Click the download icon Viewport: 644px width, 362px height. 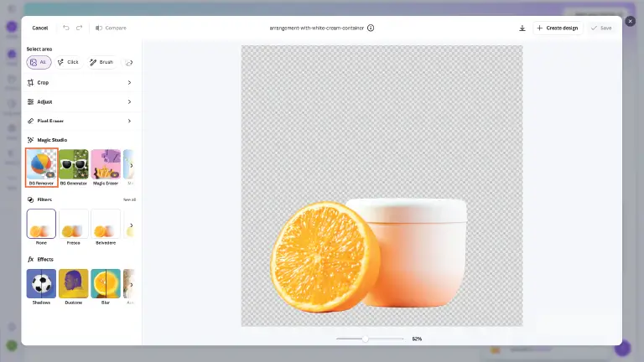(522, 28)
